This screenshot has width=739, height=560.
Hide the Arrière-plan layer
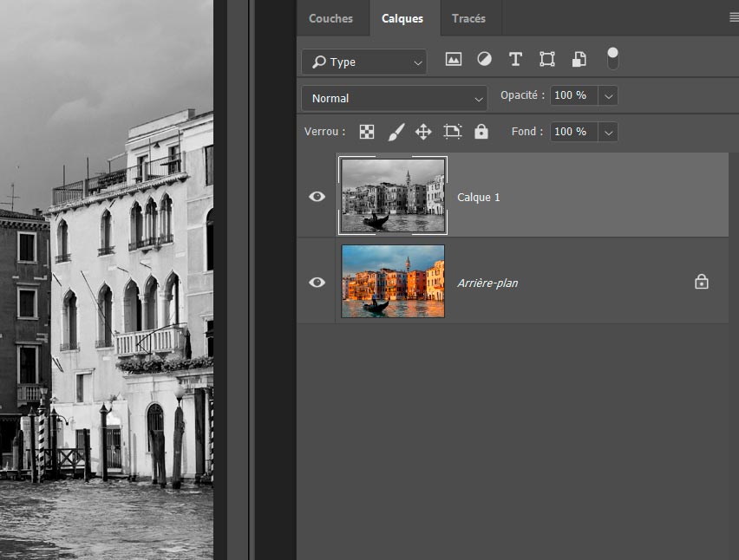[x=317, y=283]
